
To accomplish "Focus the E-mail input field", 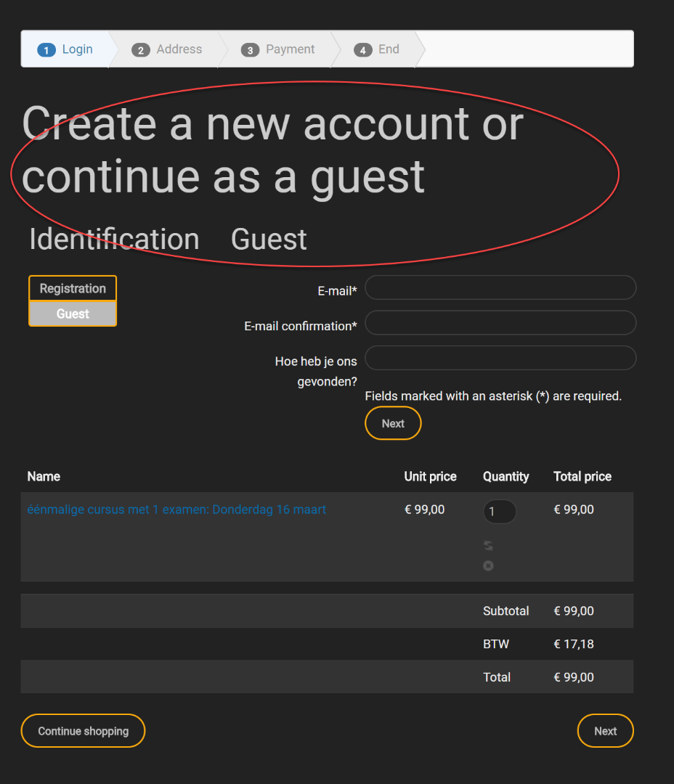I will 500,287.
